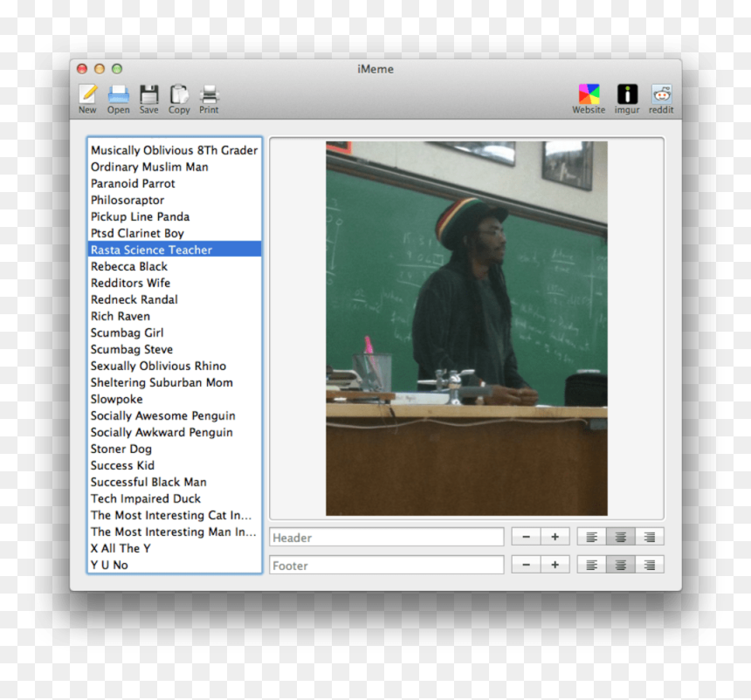Screen dimensions: 751x700
Task: Select Socially Awkward Penguin
Action: [x=175, y=432]
